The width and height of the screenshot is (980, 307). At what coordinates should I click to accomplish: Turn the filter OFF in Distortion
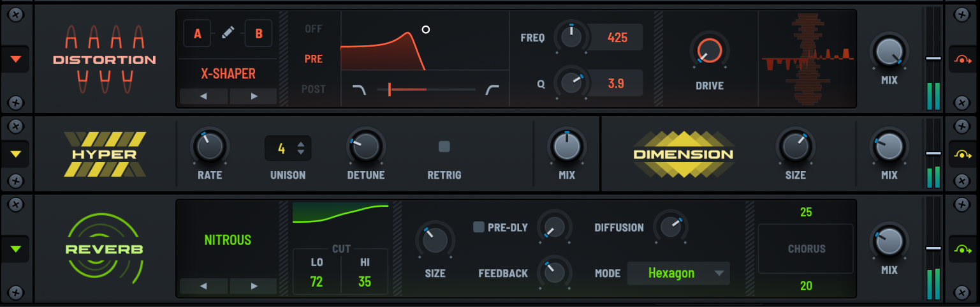click(314, 29)
